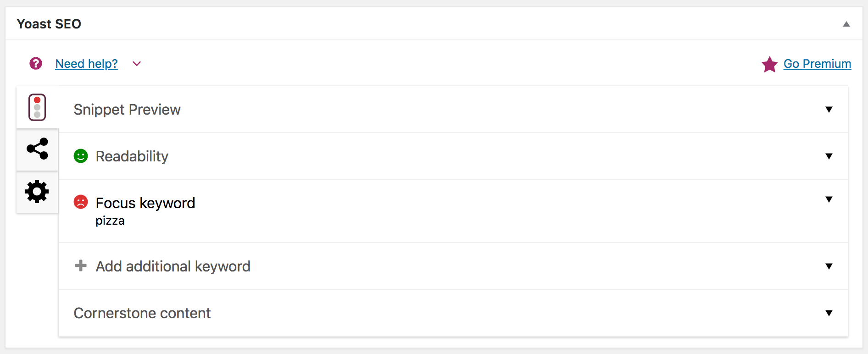Expand the Readability section arrow
Image resolution: width=868 pixels, height=354 pixels.
pyautogui.click(x=829, y=156)
